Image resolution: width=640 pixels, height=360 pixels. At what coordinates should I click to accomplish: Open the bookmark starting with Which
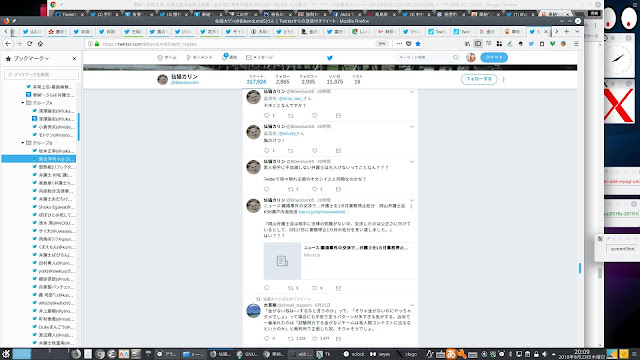click(x=53, y=303)
